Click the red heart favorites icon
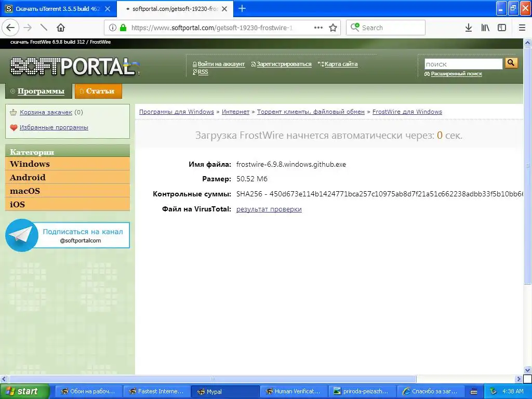 tap(14, 128)
